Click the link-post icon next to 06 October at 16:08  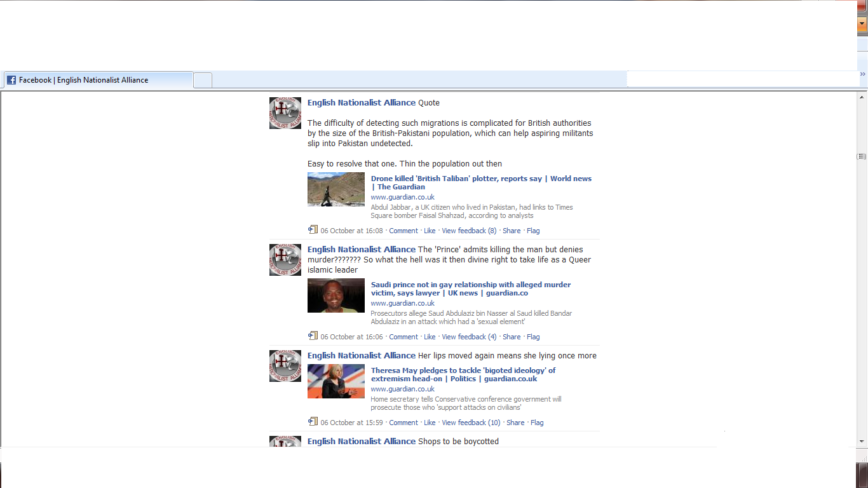click(x=313, y=230)
